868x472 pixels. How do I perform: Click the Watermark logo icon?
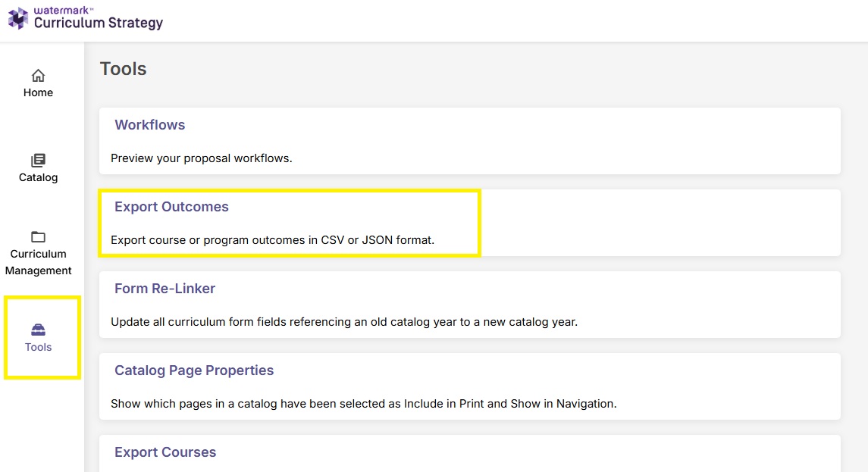[17, 18]
